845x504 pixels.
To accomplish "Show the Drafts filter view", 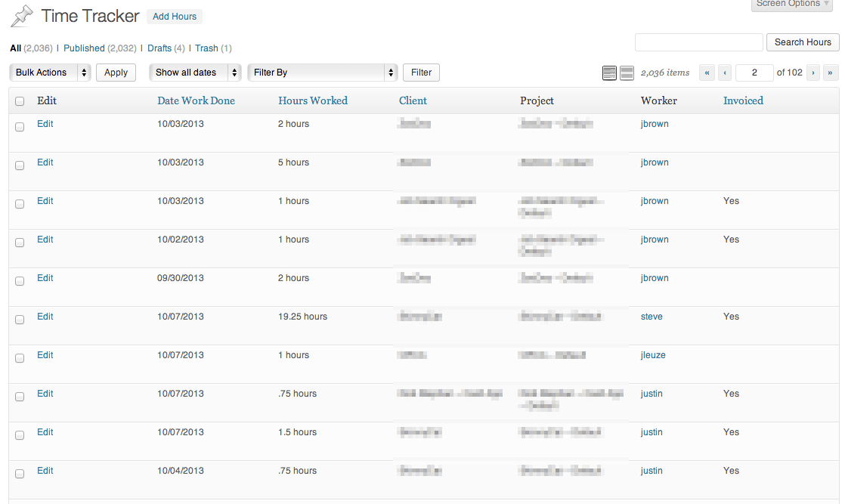I will pyautogui.click(x=159, y=48).
